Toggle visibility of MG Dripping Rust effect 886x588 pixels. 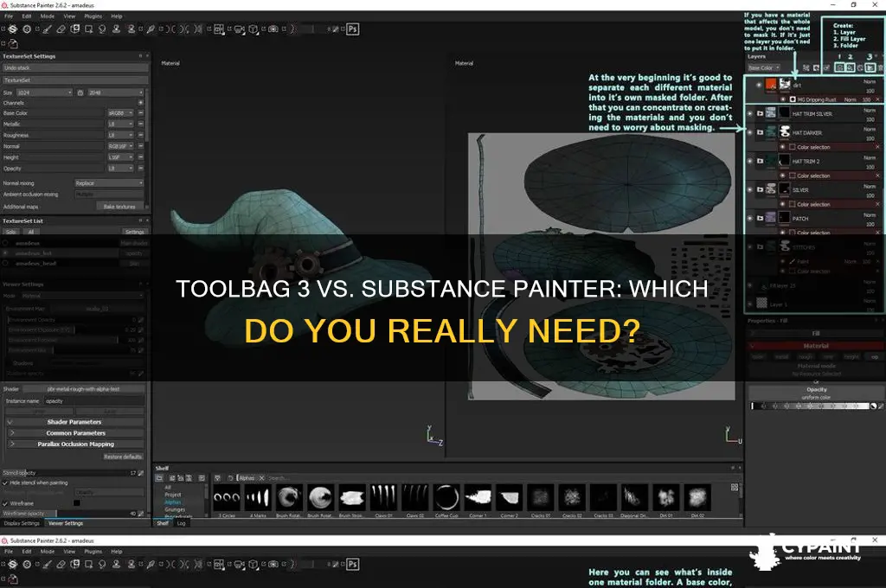pos(783,99)
